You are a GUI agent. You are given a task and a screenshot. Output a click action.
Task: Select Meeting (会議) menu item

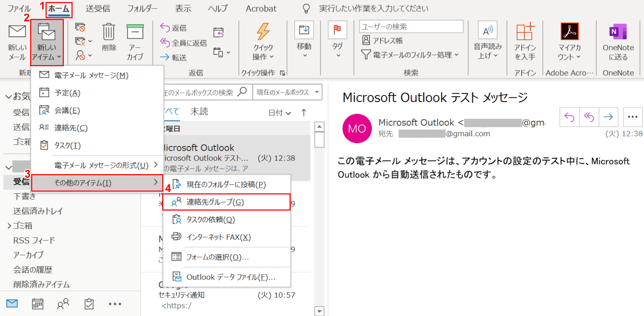coord(97,110)
